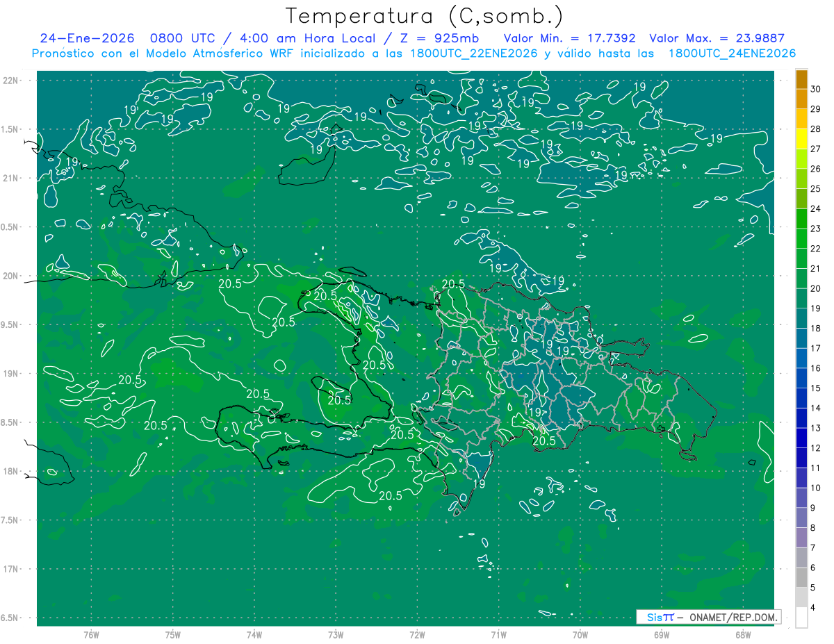
Task: Click the legend value '8'
Action: 813,528
